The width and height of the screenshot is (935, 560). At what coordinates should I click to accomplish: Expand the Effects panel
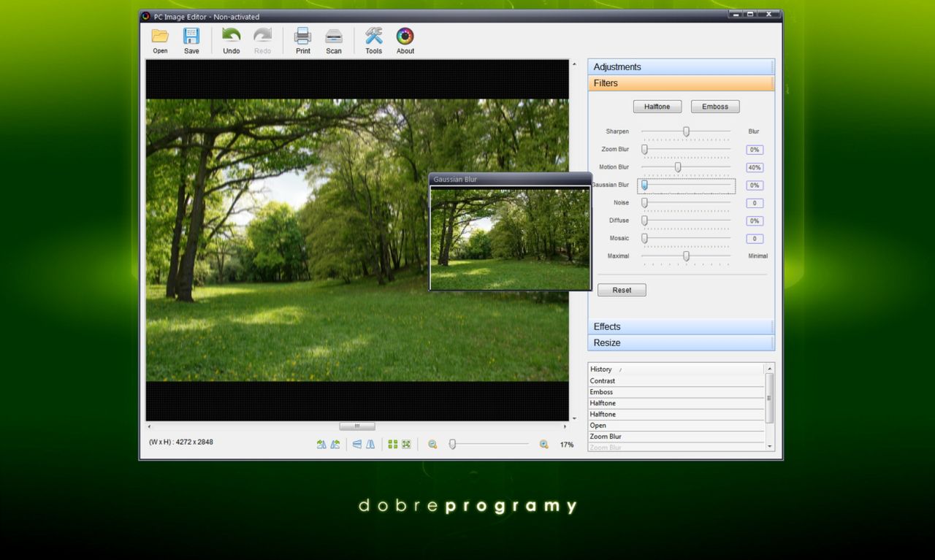coord(680,327)
